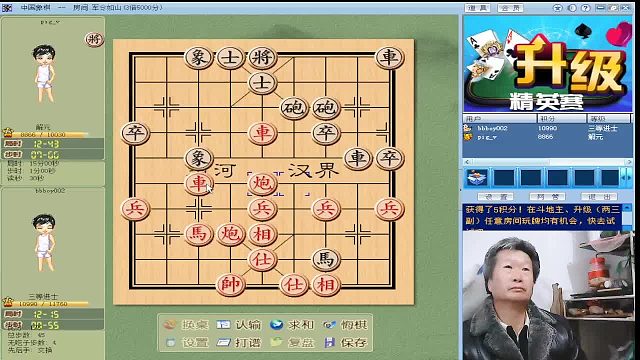Image resolution: width=640 pixels, height=360 pixels.
Task: Select the red cannon 炮 beside the red horse
Action: point(230,234)
